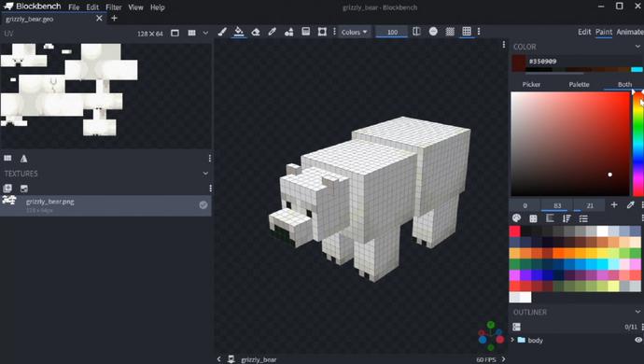This screenshot has height=364, width=644.
Task: Click the UV bottom-bar triangle icon
Action: point(24,158)
